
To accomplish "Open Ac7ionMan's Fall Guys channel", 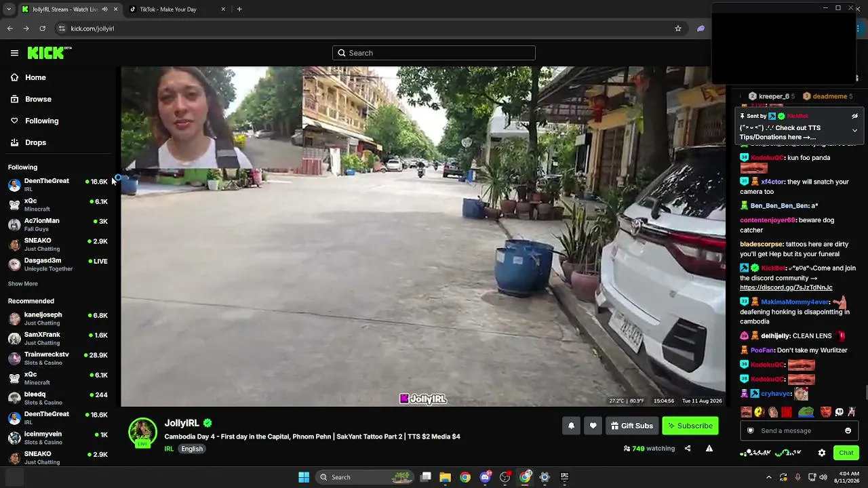I will pos(58,224).
